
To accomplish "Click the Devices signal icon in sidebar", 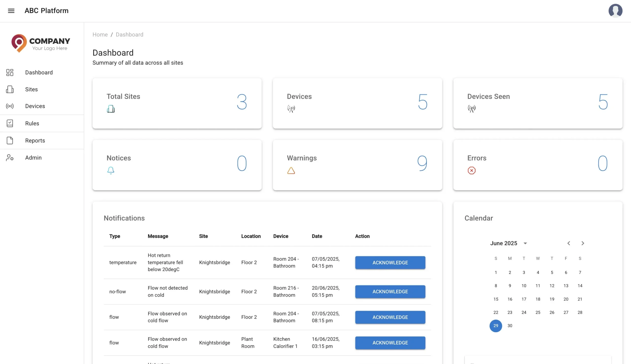I will [x=10, y=106].
